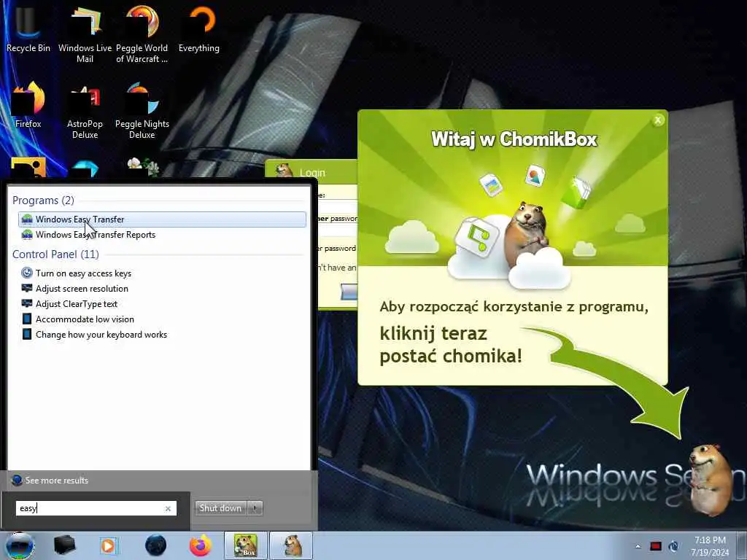Screen dimensions: 747x560
Task: Show hidden tray icons arrow
Action: click(x=638, y=546)
